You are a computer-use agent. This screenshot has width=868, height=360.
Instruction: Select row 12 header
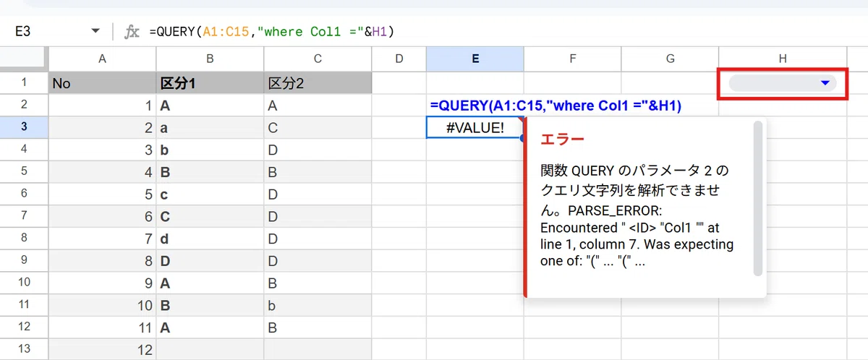click(24, 327)
